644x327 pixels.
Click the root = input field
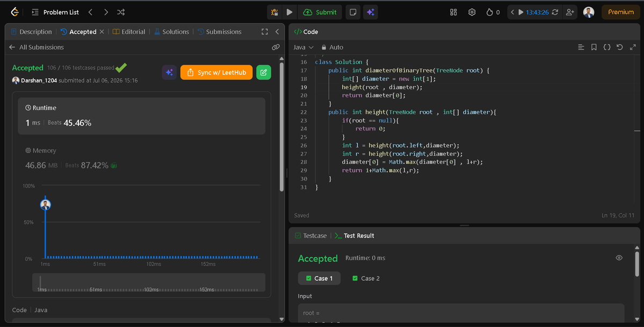(461, 313)
